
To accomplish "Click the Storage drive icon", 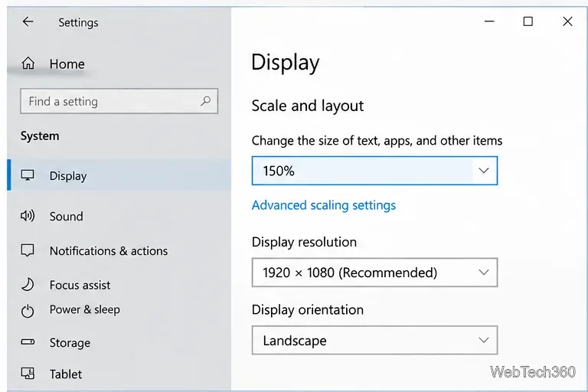I will pos(28,342).
